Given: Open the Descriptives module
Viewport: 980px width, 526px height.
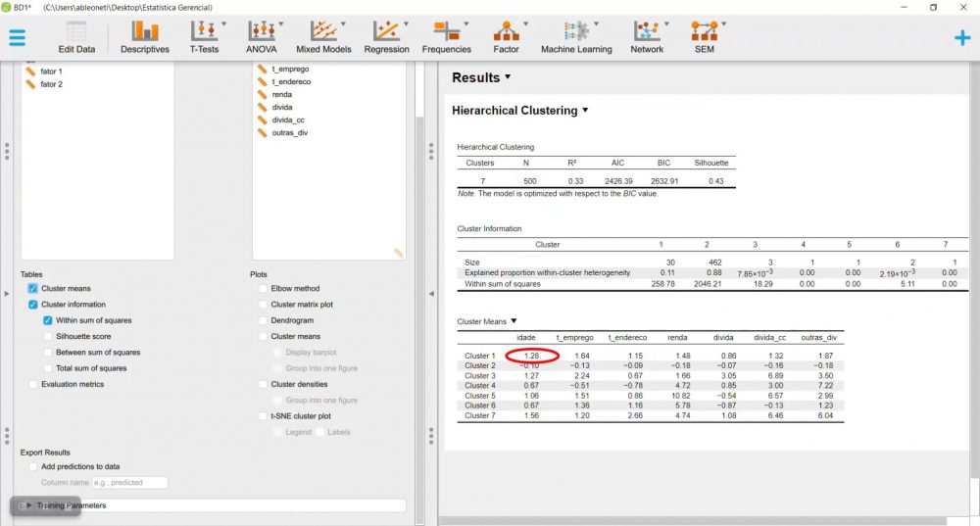Looking at the screenshot, I should click(x=144, y=37).
